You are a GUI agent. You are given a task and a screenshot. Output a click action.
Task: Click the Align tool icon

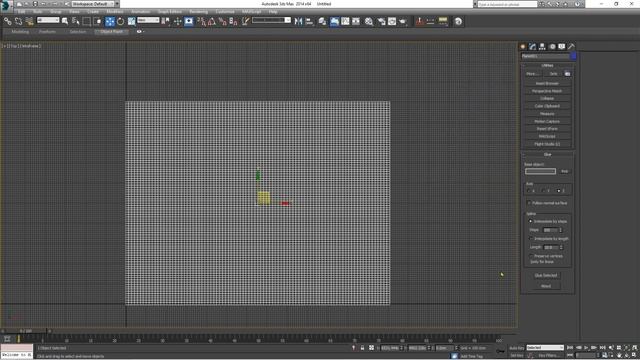tap(309, 21)
